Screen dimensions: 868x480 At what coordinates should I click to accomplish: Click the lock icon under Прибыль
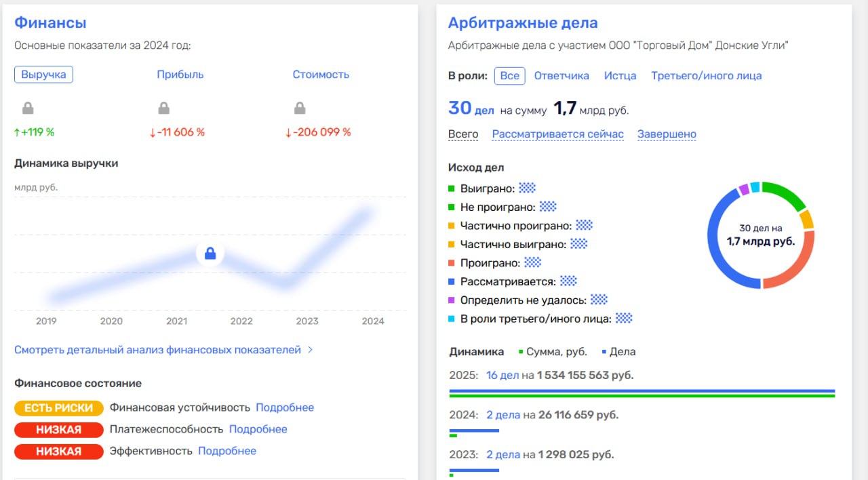(163, 108)
